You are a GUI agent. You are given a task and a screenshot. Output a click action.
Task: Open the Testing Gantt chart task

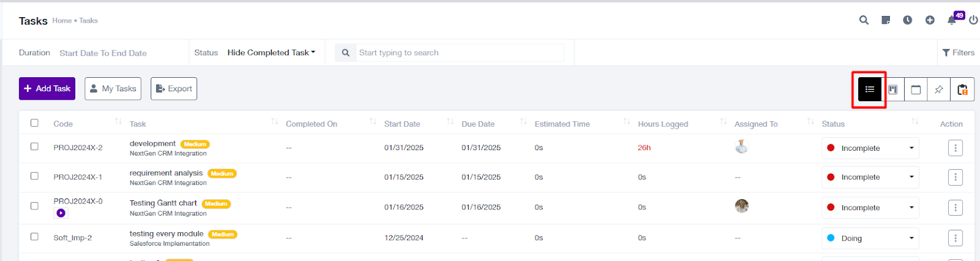click(x=163, y=203)
